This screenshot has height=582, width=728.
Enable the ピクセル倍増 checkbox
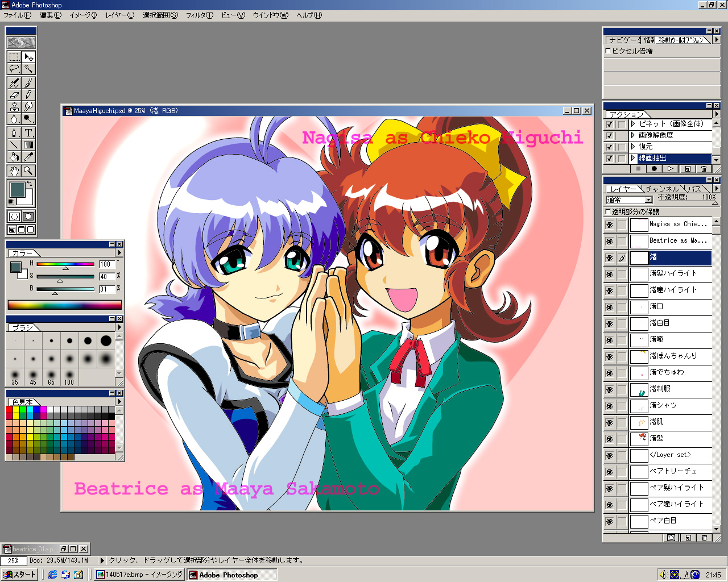[608, 51]
